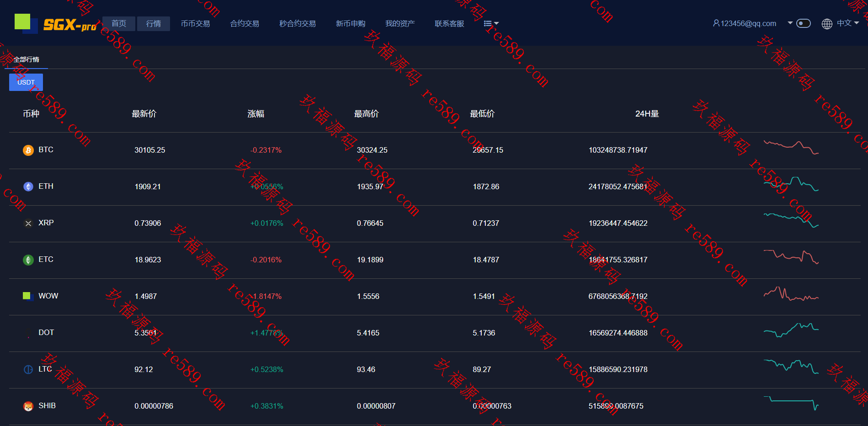Open 合约交易 contract trading
This screenshot has width=868, height=426.
(245, 24)
